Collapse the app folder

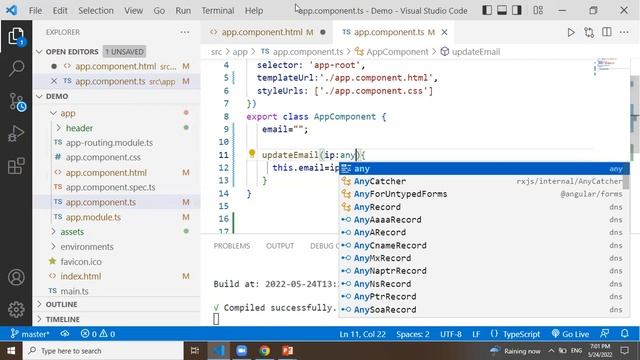point(53,113)
